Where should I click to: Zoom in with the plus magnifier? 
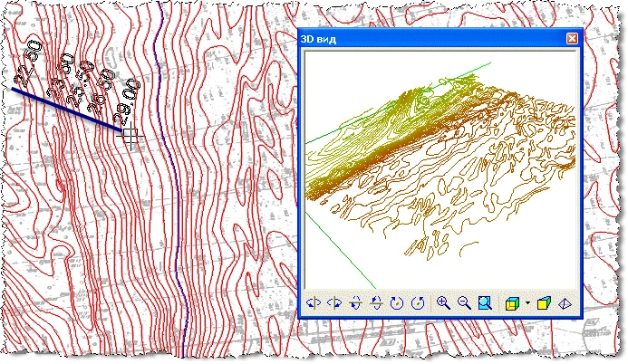click(x=443, y=303)
